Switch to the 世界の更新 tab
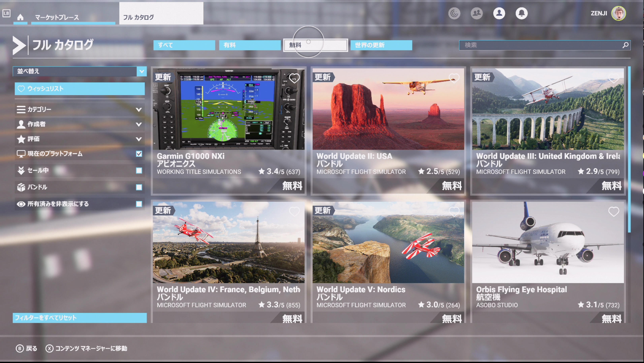 click(x=381, y=45)
